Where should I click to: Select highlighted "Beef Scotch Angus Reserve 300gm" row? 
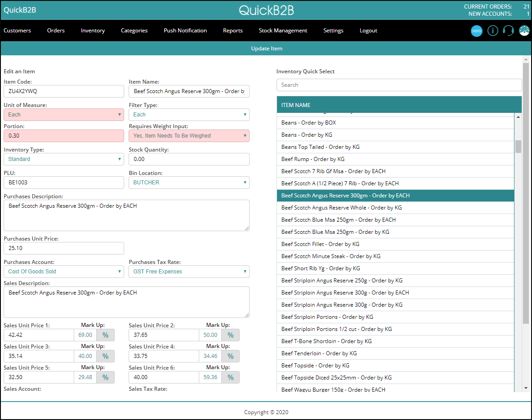(395, 196)
